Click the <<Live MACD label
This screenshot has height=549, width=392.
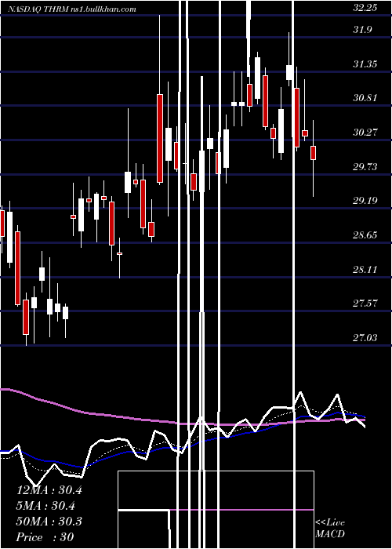point(330,529)
